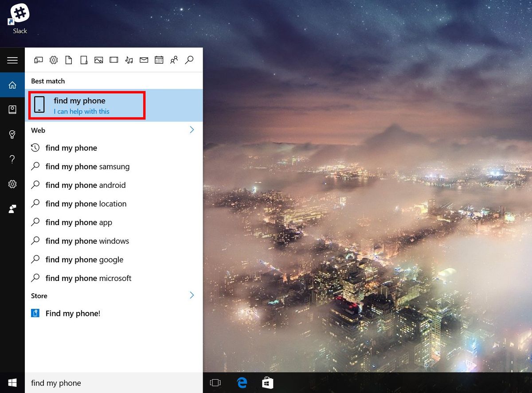Open Cortana's Home in the sidebar
Viewport: 532px width, 393px height.
coord(12,85)
